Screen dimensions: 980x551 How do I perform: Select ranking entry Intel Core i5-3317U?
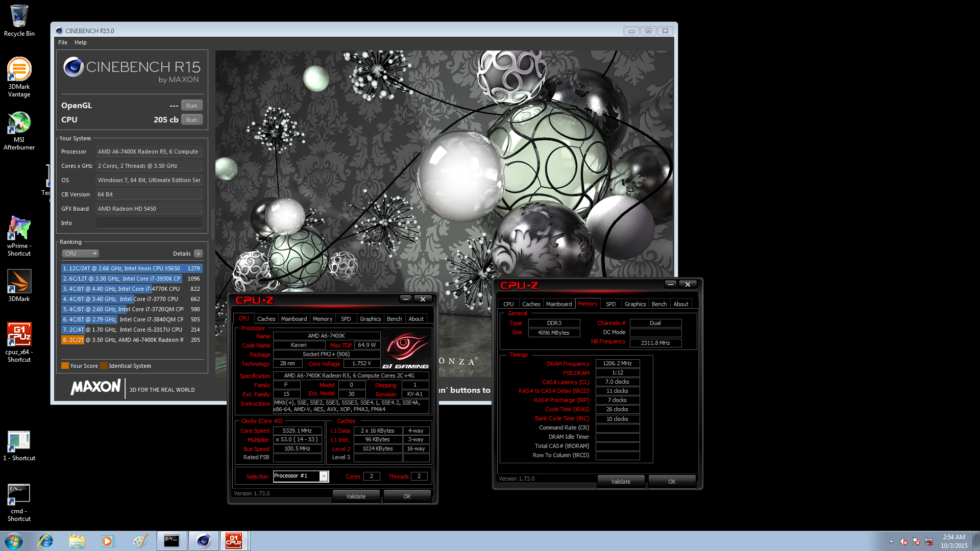(132, 330)
